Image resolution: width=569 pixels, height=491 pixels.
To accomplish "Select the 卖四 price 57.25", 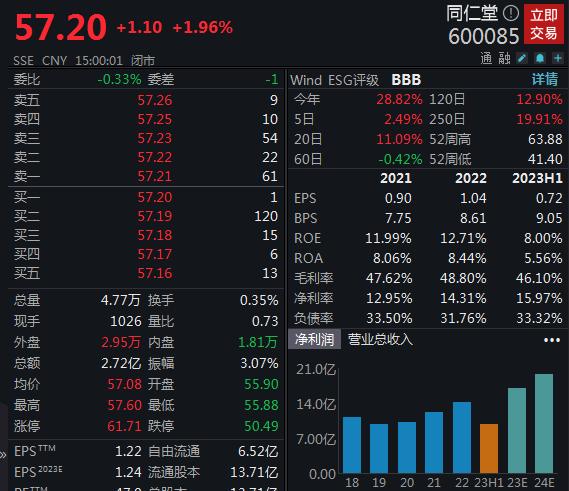I will tap(155, 119).
